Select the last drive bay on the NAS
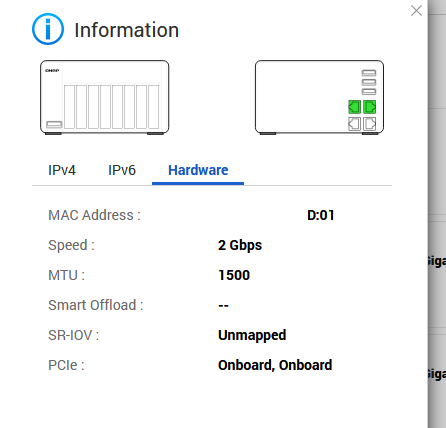Viewport: 446px width, 428px height. [154, 107]
